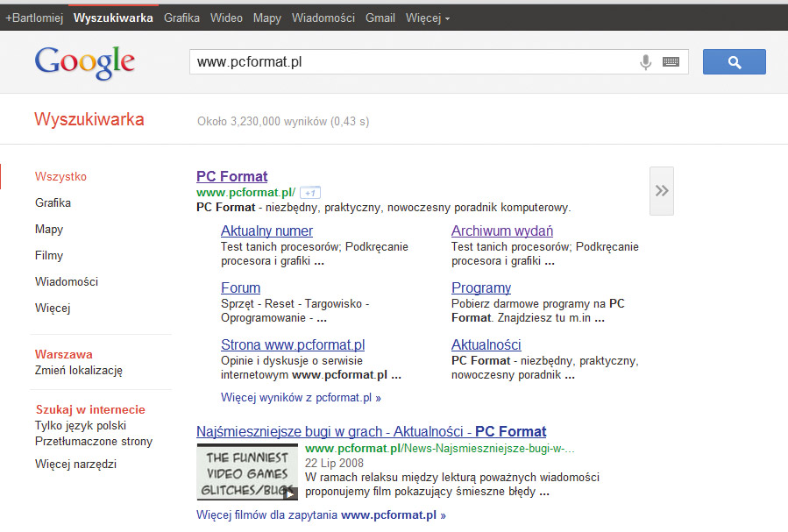Click the funny game glitches video thumbnail
The height and width of the screenshot is (532, 788).
(247, 472)
